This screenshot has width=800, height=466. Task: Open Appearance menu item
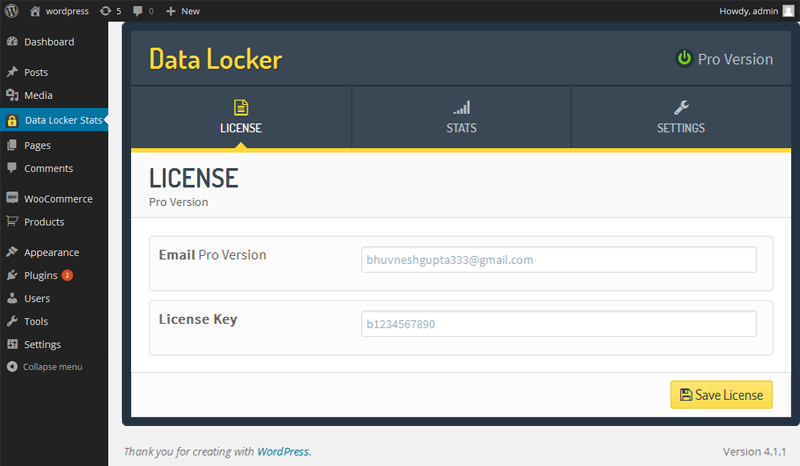pyautogui.click(x=54, y=252)
